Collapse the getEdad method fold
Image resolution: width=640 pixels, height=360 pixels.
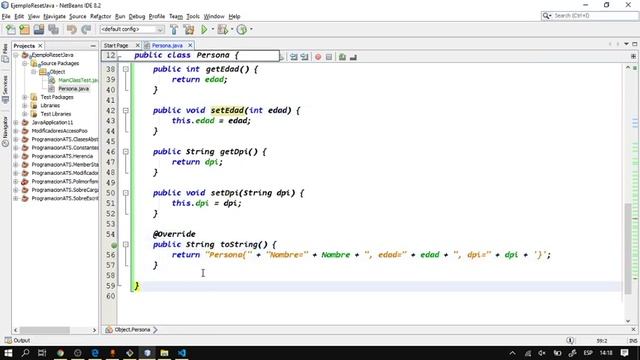(x=126, y=69)
